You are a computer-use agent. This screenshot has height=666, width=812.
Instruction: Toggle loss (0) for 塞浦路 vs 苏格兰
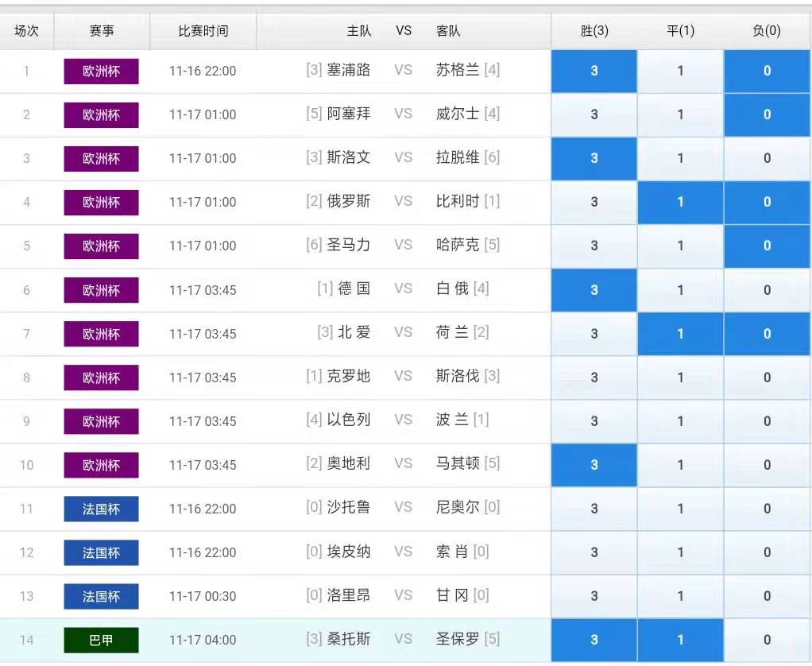(x=767, y=71)
